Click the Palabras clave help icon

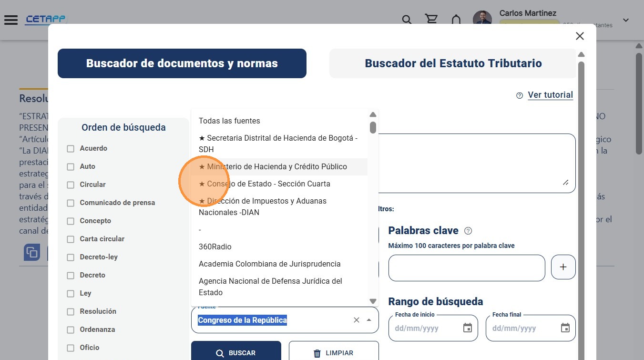(x=468, y=231)
